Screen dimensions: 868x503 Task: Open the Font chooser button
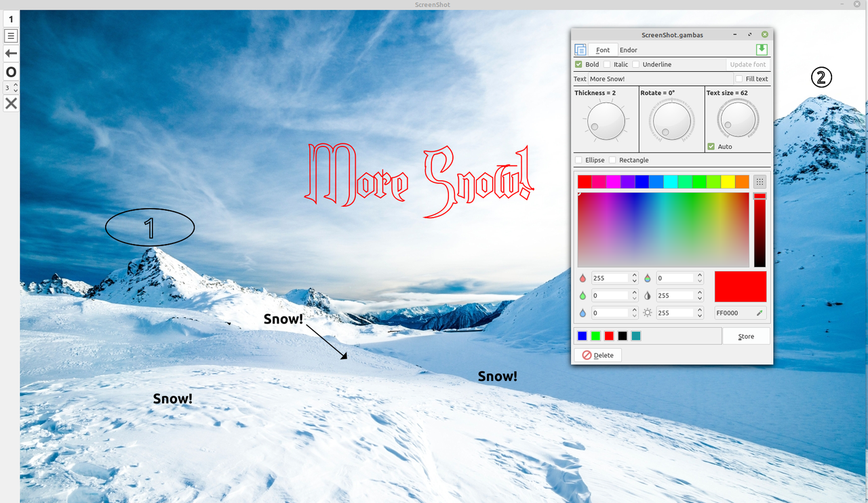[603, 49]
